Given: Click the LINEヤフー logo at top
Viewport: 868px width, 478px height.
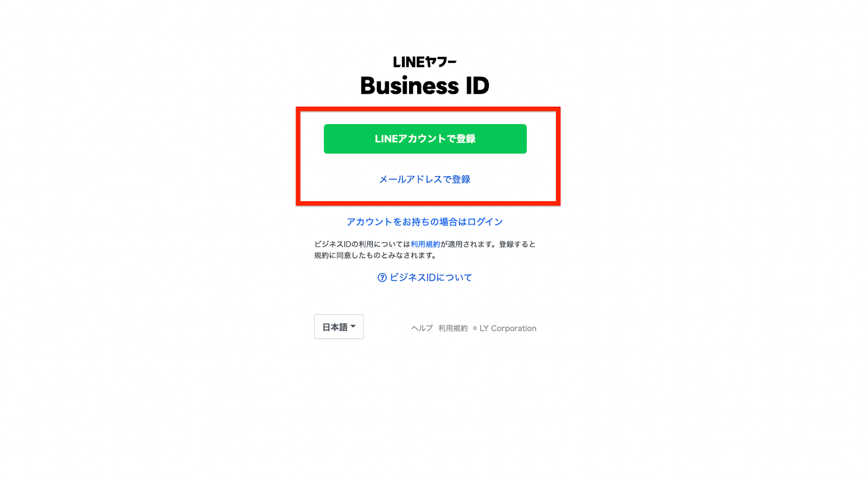Looking at the screenshot, I should 425,62.
